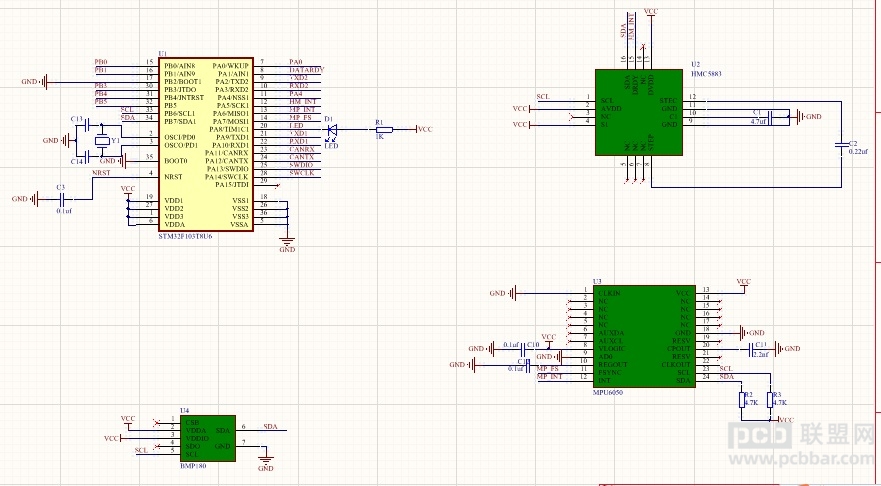The height and width of the screenshot is (486, 881).
Task: Click the CANRX net label
Action: [x=302, y=149]
